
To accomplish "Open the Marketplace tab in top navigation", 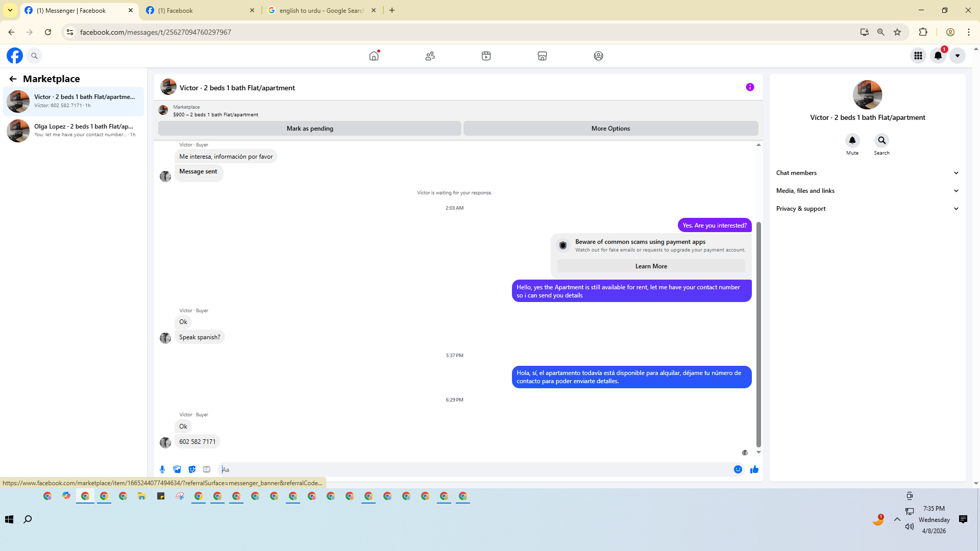I will (542, 56).
